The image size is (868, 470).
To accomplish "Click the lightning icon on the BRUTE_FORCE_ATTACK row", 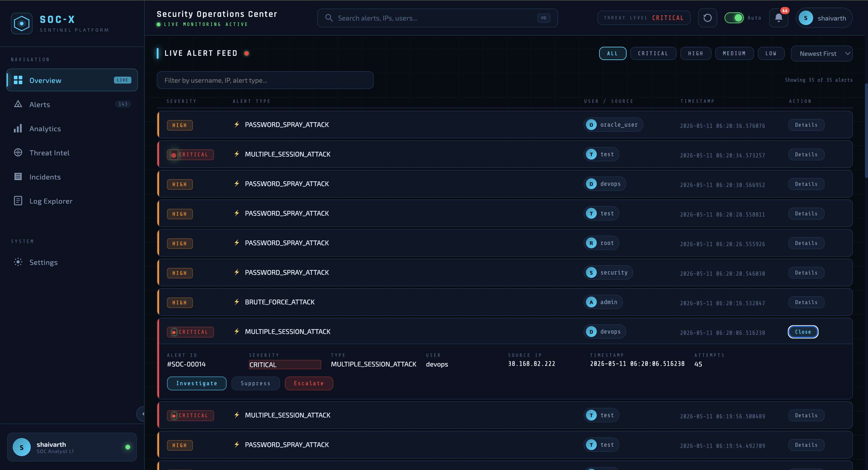I will coord(237,302).
